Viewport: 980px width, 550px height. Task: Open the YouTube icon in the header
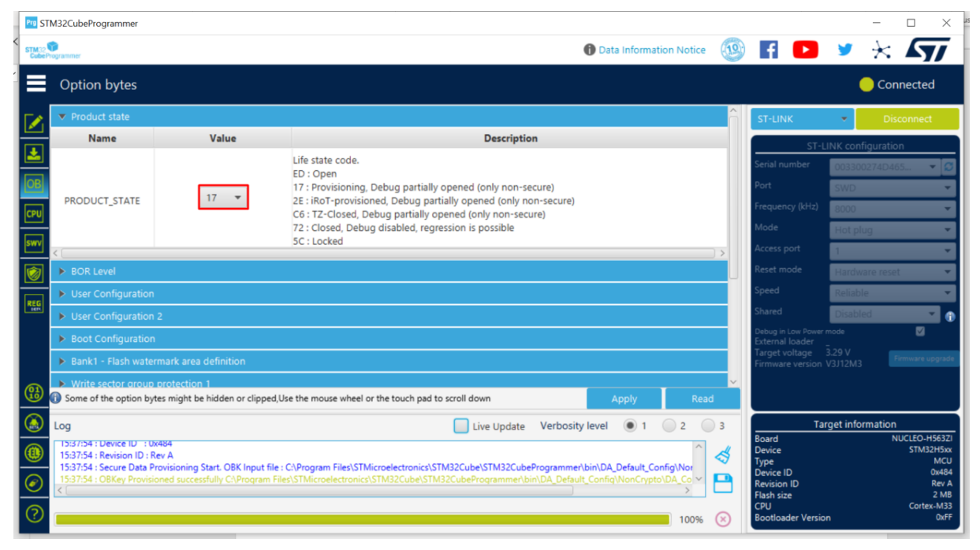pyautogui.click(x=805, y=50)
